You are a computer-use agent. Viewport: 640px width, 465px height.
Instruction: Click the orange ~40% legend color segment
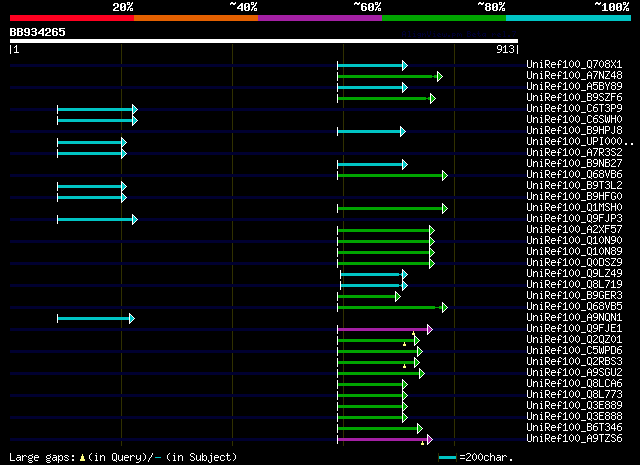tap(196, 18)
